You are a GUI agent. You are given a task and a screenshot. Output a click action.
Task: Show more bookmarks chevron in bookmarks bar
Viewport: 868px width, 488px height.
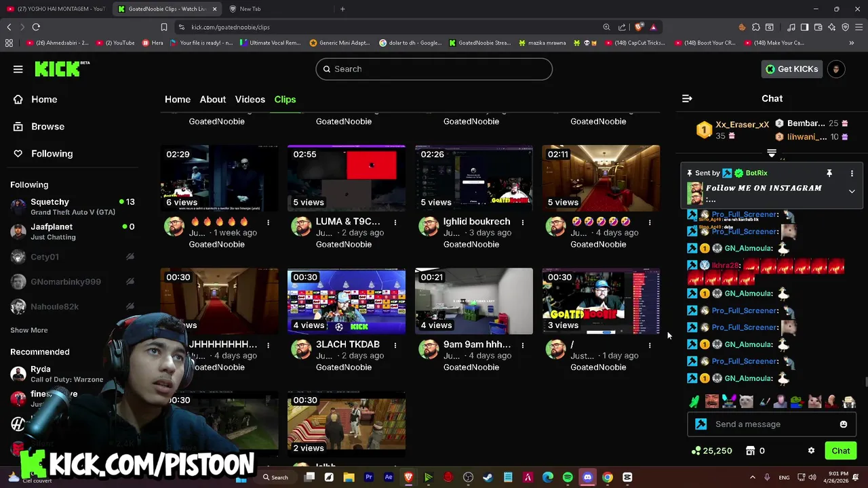[852, 43]
